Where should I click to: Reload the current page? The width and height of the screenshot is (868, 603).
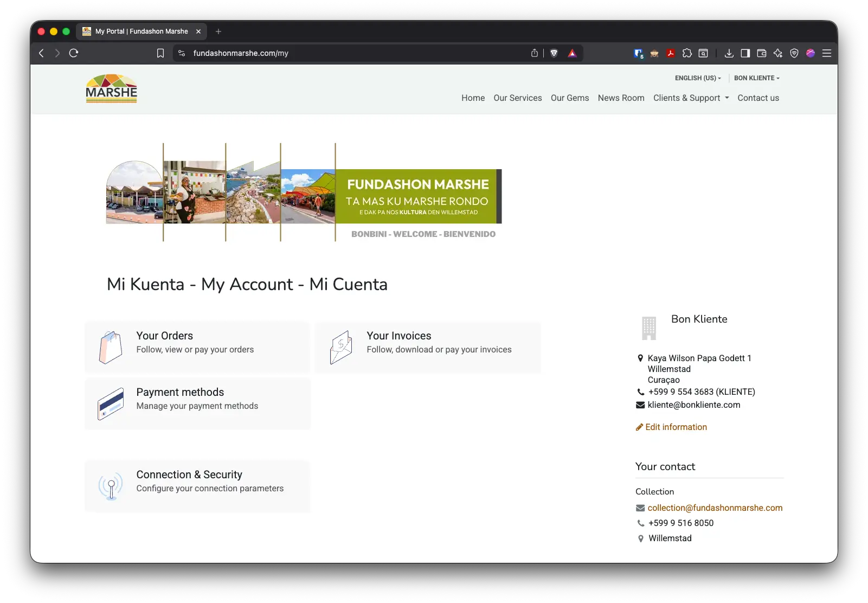tap(74, 53)
